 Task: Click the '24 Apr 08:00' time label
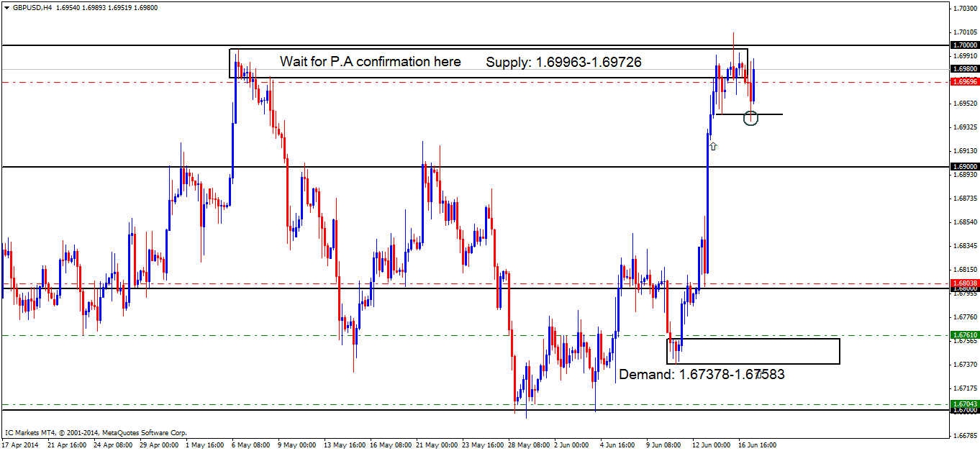(114, 445)
